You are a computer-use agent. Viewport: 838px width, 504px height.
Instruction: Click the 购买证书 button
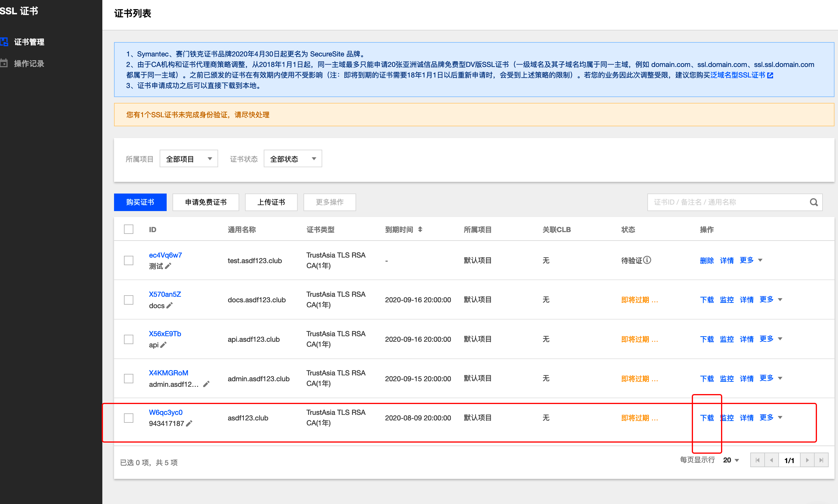[x=140, y=202]
